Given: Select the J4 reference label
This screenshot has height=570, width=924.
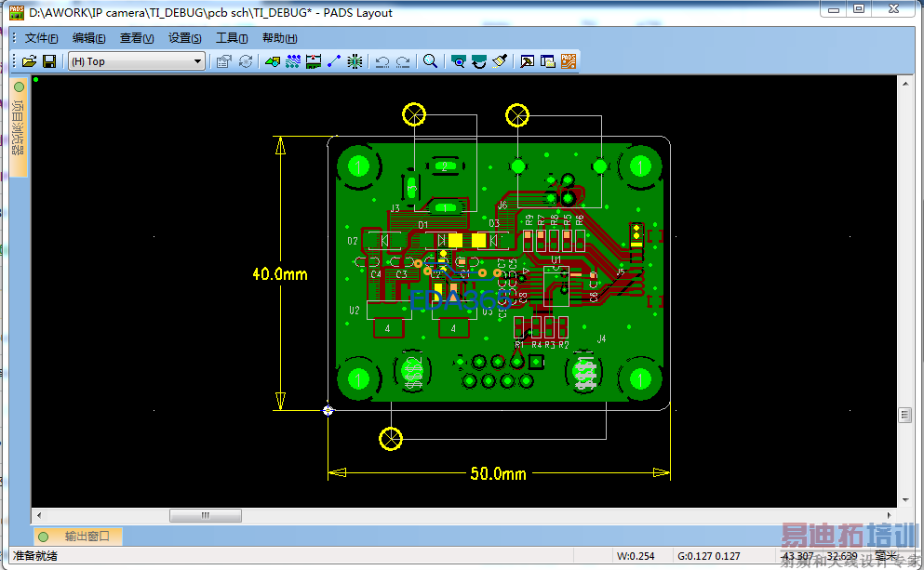Looking at the screenshot, I should [601, 338].
